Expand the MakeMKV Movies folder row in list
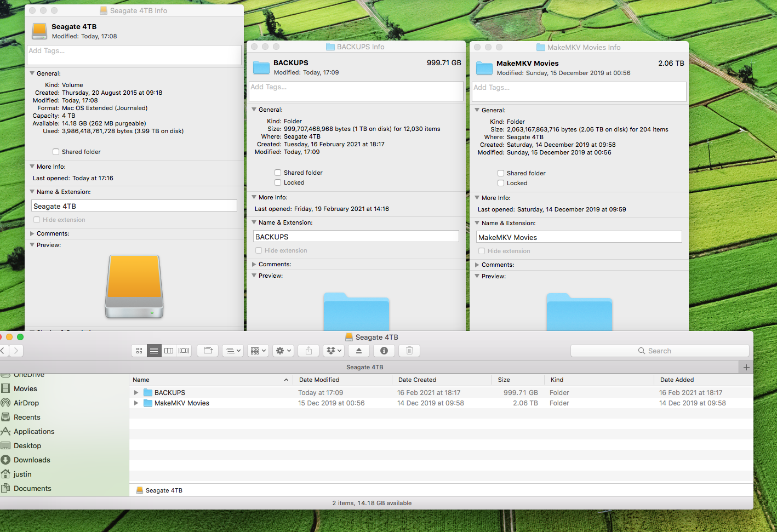 click(136, 403)
